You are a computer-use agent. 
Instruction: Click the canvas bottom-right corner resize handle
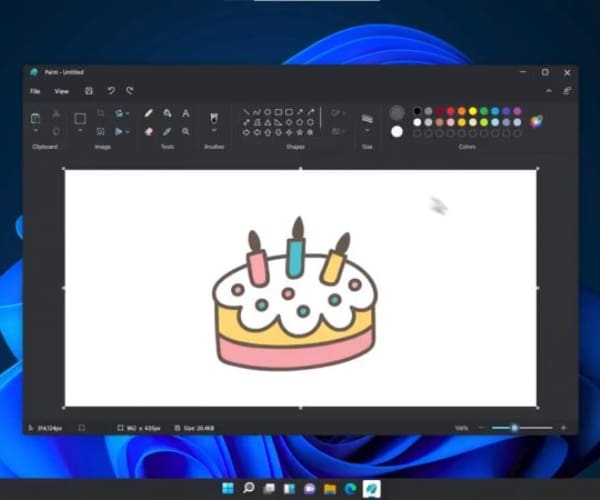[x=538, y=408]
